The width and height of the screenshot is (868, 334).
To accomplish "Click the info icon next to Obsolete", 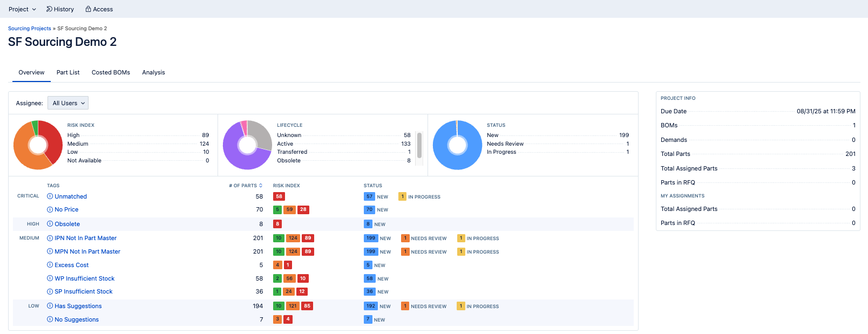I will (x=50, y=224).
